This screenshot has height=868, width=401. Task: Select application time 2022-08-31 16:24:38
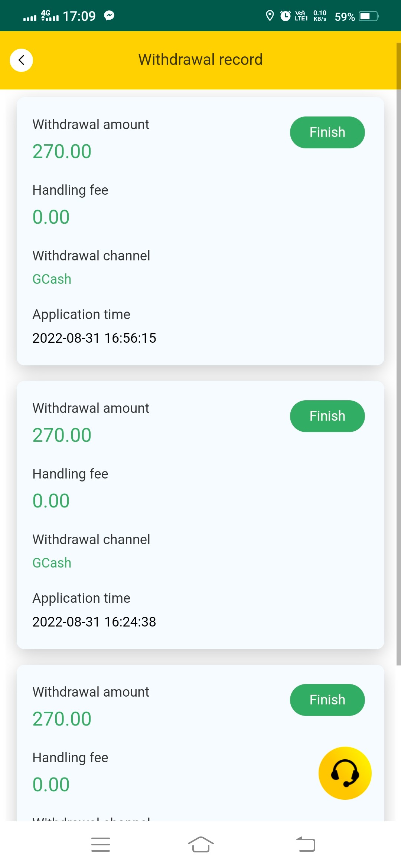(x=94, y=622)
